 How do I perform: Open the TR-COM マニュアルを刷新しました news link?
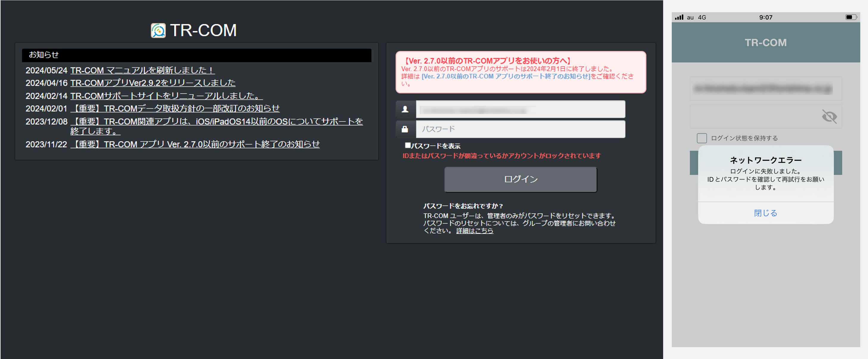(x=142, y=70)
